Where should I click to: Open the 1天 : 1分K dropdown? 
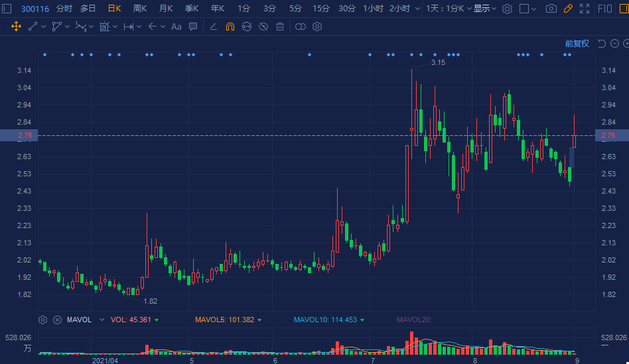point(449,9)
